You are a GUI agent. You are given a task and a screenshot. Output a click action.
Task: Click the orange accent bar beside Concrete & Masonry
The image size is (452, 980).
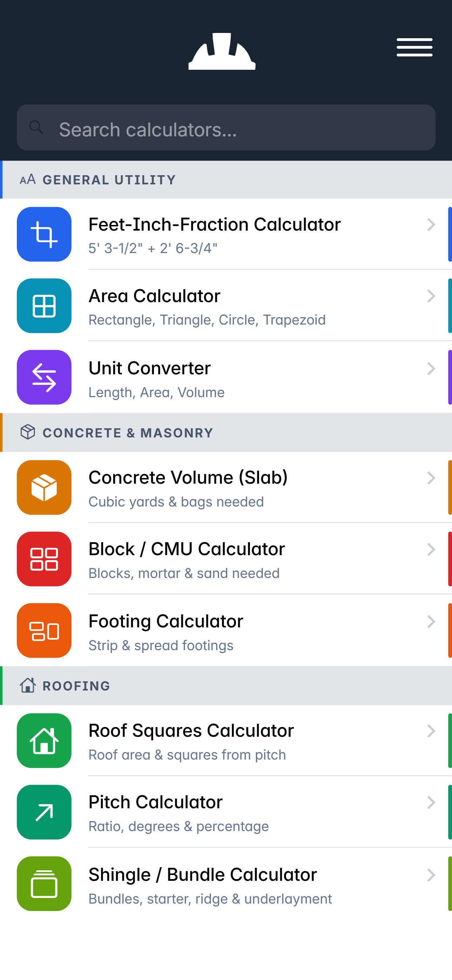click(x=1, y=433)
